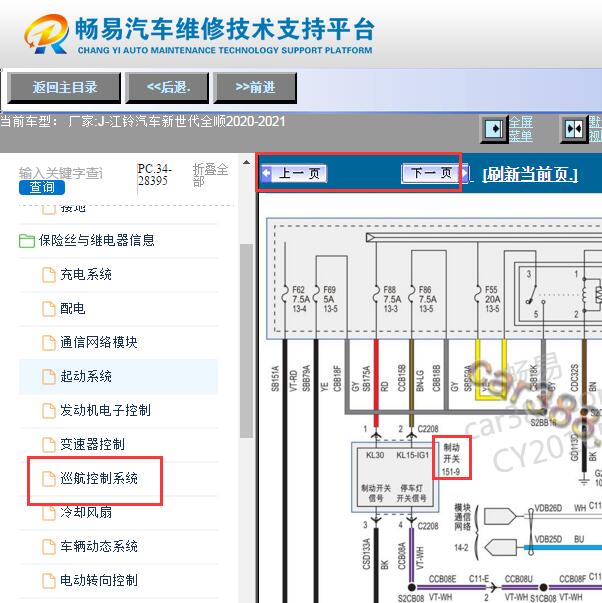Click the 发动机电子控制 document icon
This screenshot has height=603, width=602.
tap(49, 410)
